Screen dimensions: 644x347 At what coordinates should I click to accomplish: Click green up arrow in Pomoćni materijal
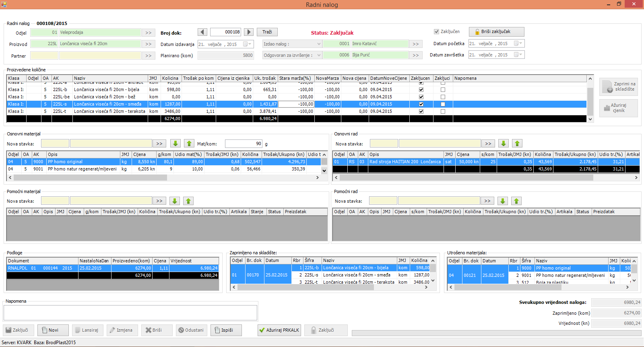[x=188, y=201]
